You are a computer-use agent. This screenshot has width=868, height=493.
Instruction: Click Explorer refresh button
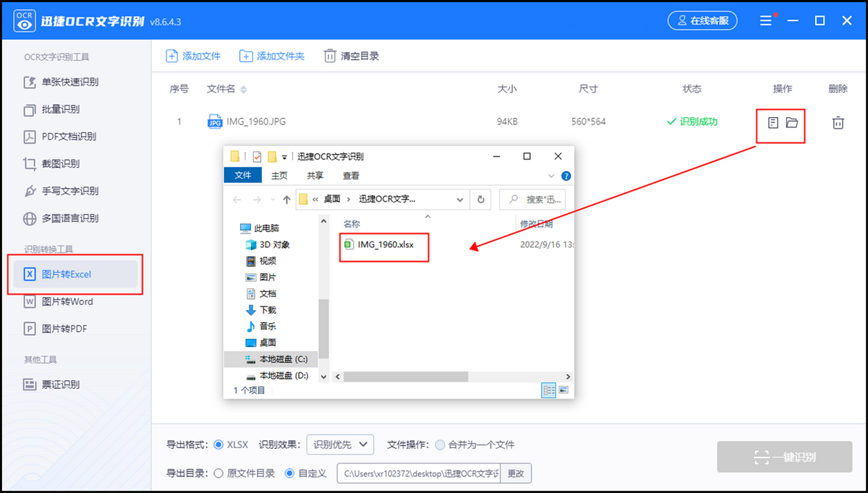[x=481, y=200]
